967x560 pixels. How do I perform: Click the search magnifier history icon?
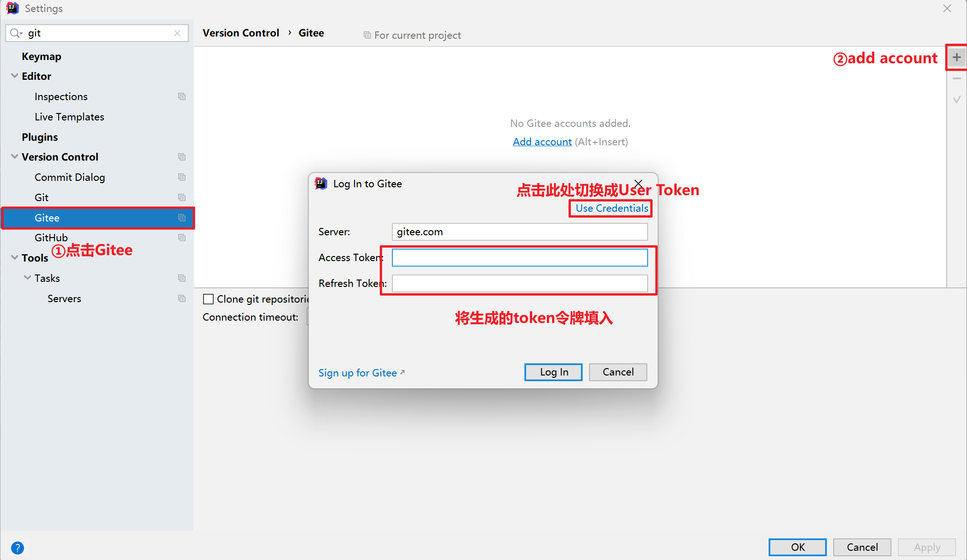point(16,33)
